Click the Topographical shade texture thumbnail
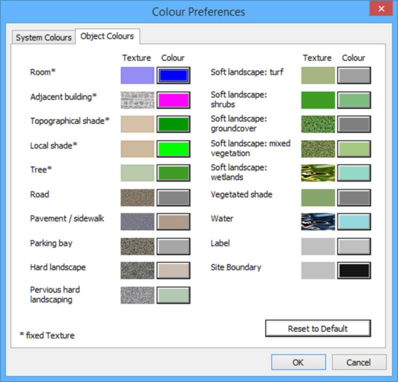The height and width of the screenshot is (382, 398). pos(137,124)
